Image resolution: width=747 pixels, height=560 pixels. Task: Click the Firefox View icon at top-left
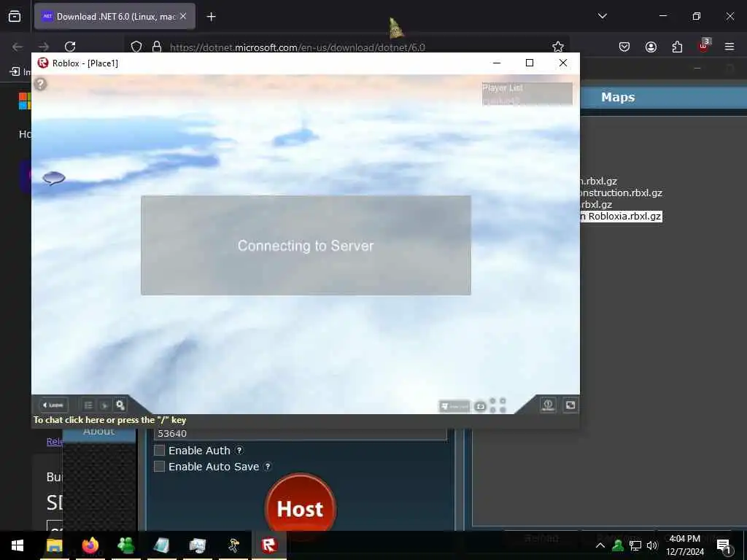coord(15,16)
